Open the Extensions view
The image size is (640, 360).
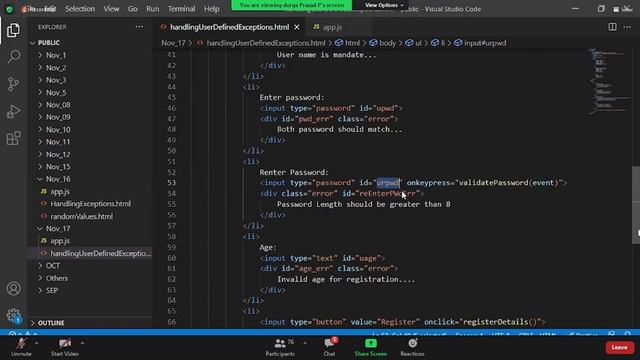click(x=13, y=138)
